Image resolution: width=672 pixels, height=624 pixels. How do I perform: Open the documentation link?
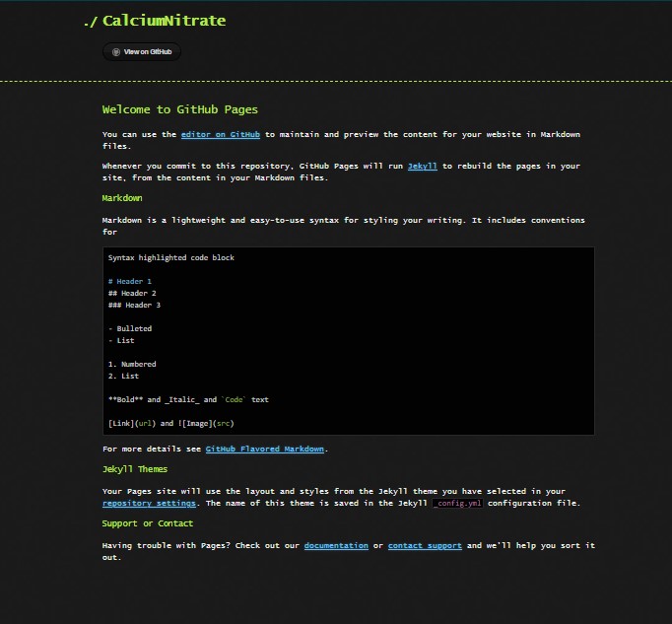point(336,545)
